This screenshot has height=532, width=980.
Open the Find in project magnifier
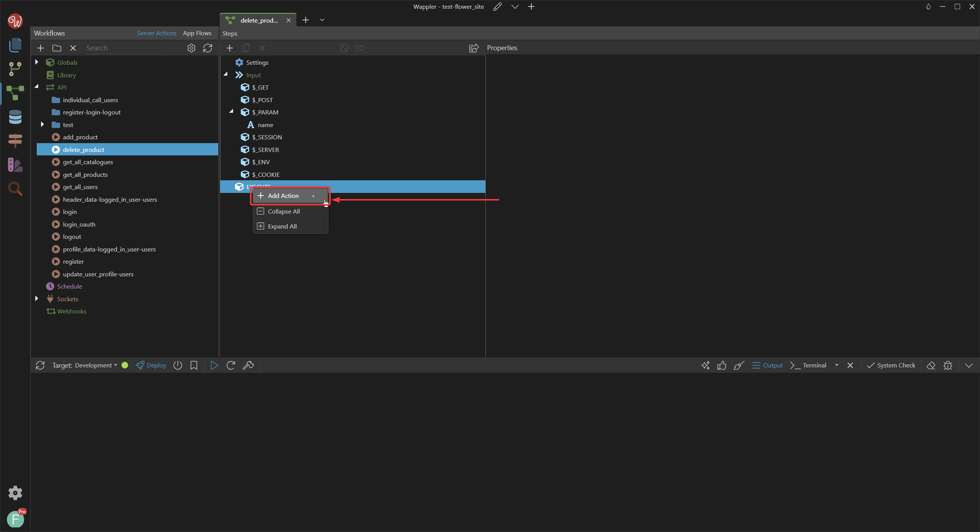pyautogui.click(x=15, y=189)
